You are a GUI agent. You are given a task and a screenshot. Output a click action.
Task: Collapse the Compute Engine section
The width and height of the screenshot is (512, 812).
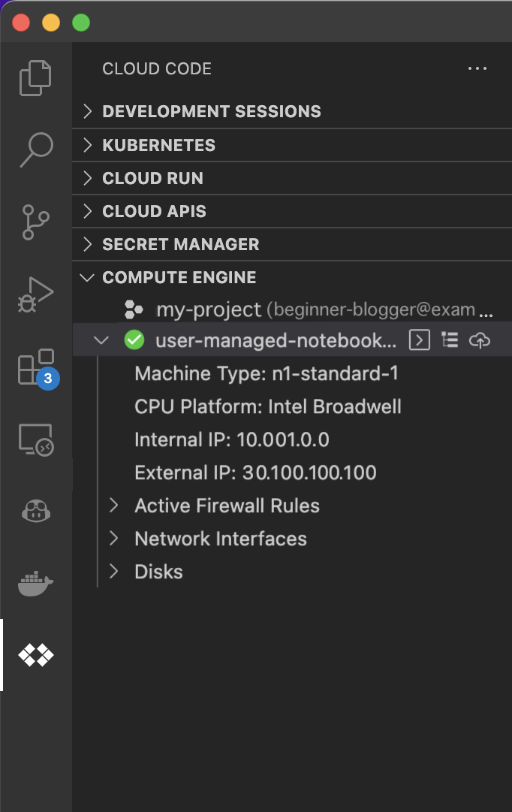tap(179, 277)
